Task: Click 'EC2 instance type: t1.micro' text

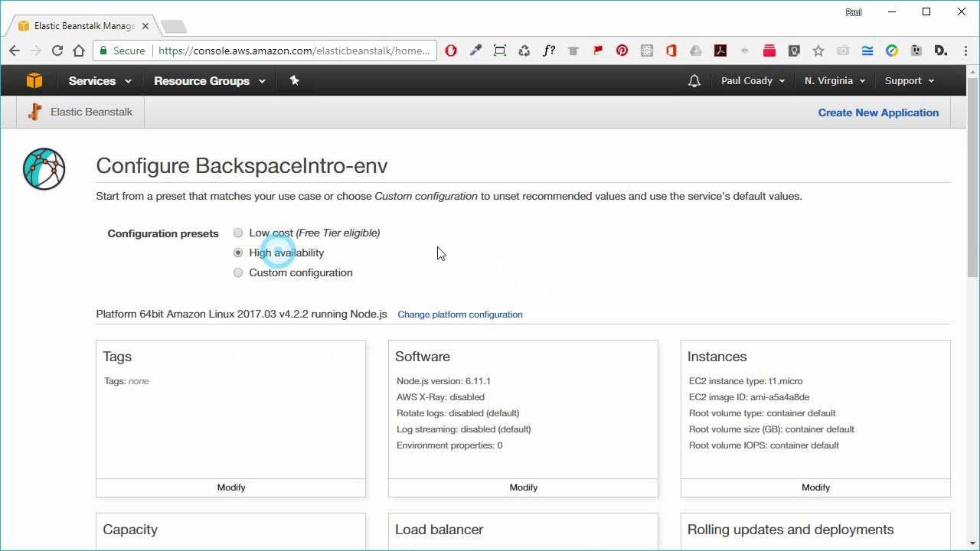Action: 746,381
